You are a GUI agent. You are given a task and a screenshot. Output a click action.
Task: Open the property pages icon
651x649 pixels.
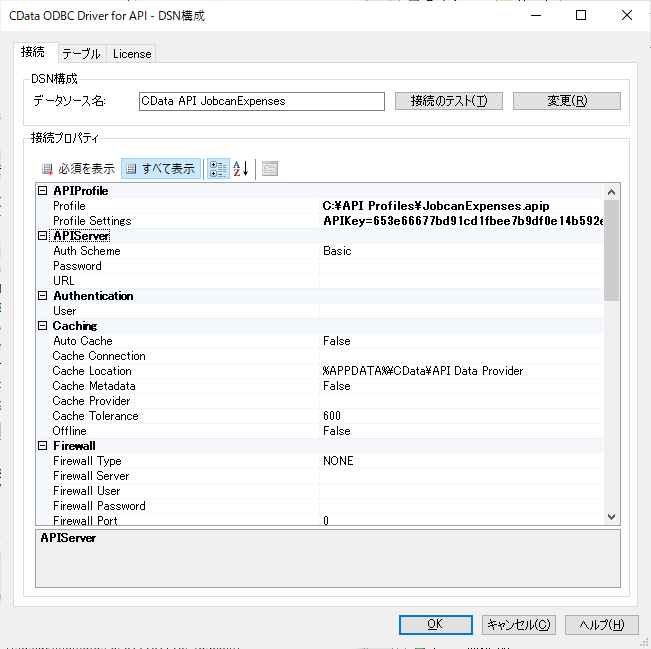pos(270,169)
